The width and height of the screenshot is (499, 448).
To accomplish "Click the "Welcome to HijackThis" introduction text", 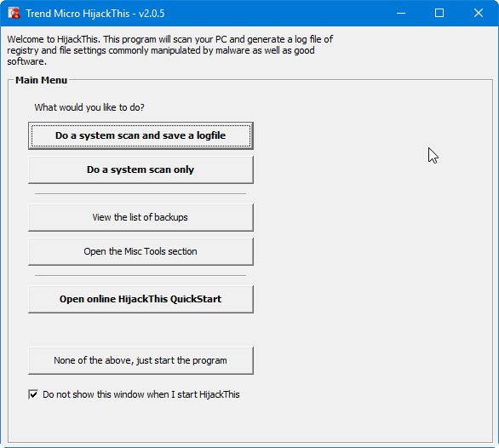I will coord(170,50).
